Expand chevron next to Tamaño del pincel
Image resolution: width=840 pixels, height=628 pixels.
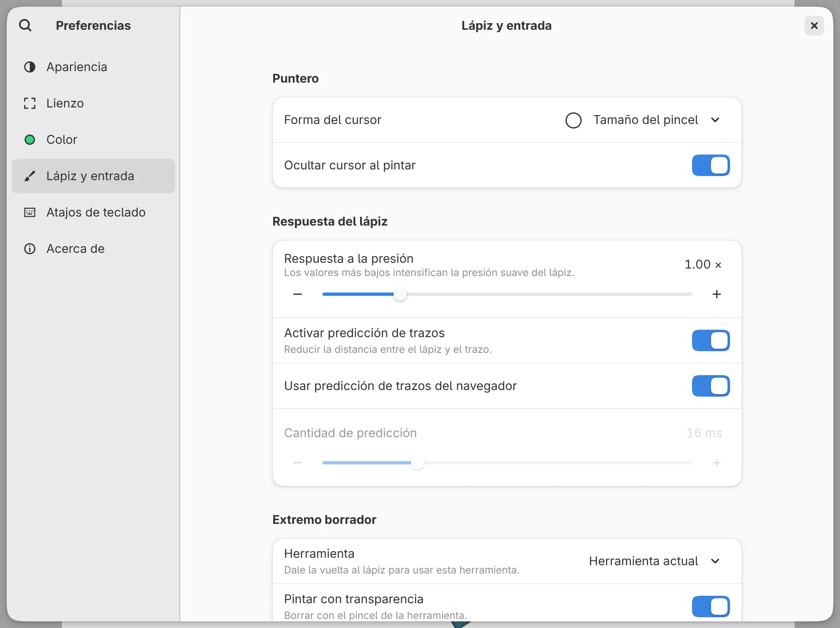point(715,120)
